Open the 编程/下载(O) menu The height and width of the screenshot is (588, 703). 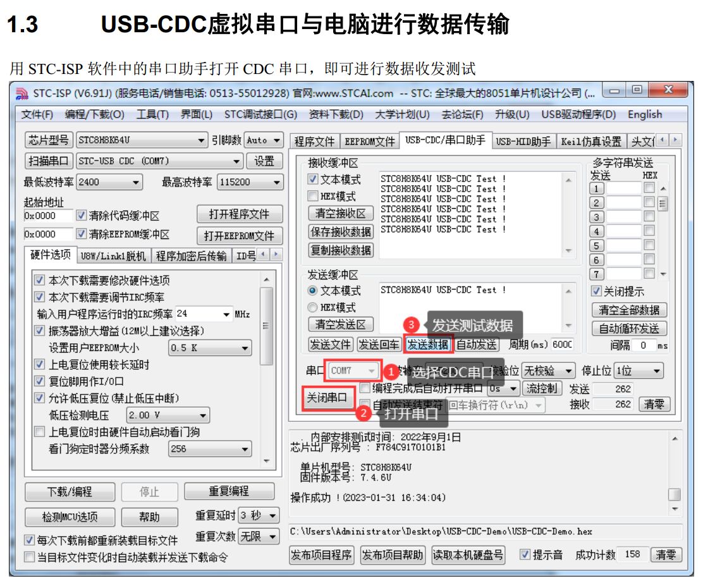pyautogui.click(x=94, y=115)
